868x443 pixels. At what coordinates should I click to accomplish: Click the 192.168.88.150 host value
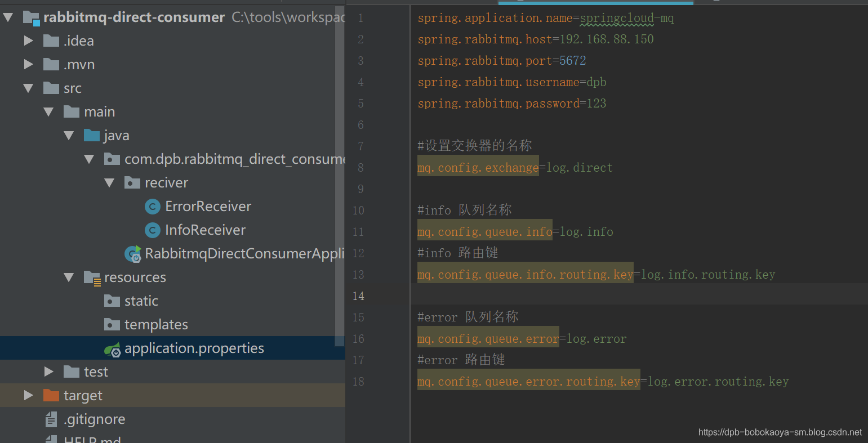[x=607, y=39]
